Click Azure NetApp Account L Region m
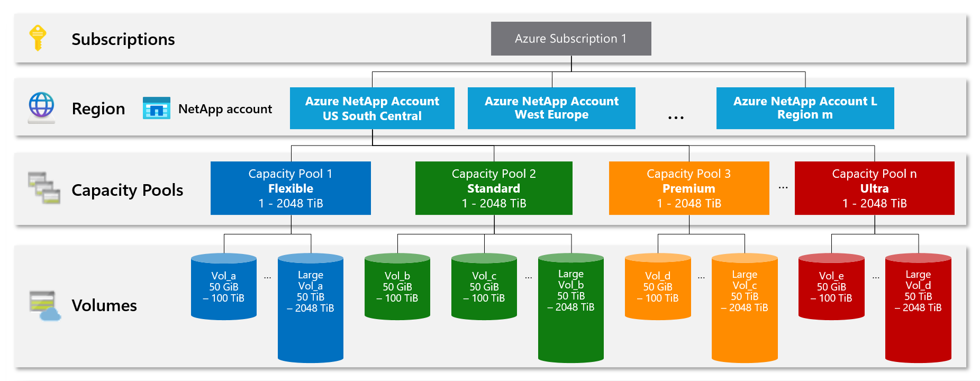Image resolution: width=980 pixels, height=381 pixels. [x=805, y=108]
